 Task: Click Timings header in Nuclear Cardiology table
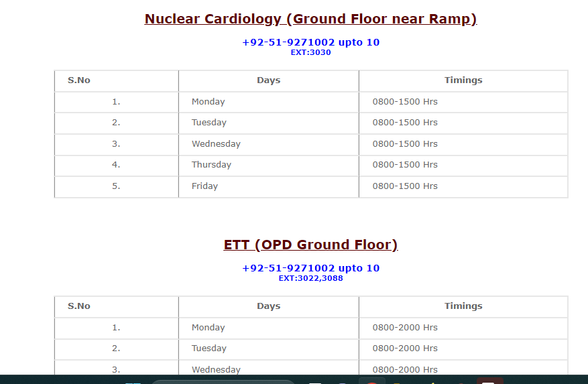click(x=463, y=80)
